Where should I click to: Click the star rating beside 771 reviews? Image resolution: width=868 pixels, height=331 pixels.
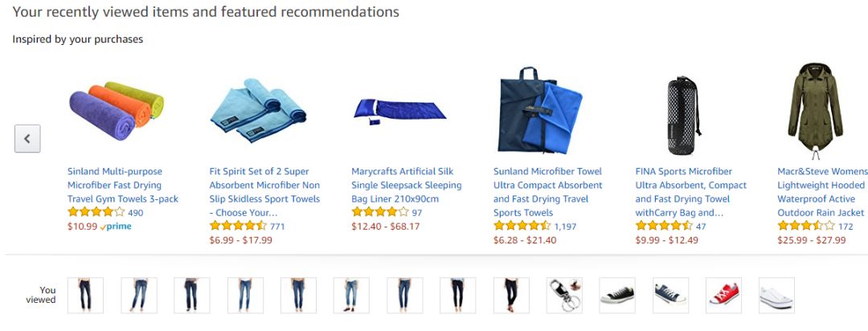pyautogui.click(x=237, y=227)
